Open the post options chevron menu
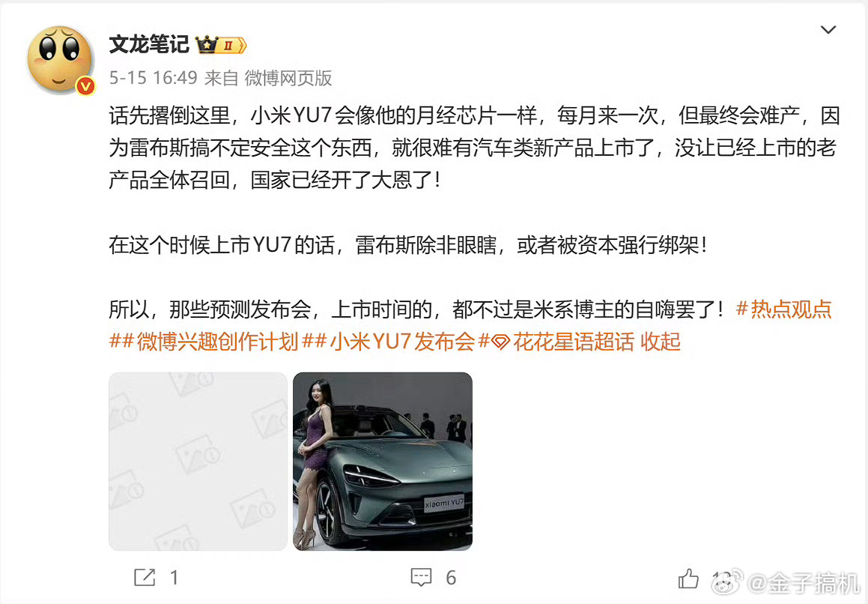 pyautogui.click(x=828, y=30)
